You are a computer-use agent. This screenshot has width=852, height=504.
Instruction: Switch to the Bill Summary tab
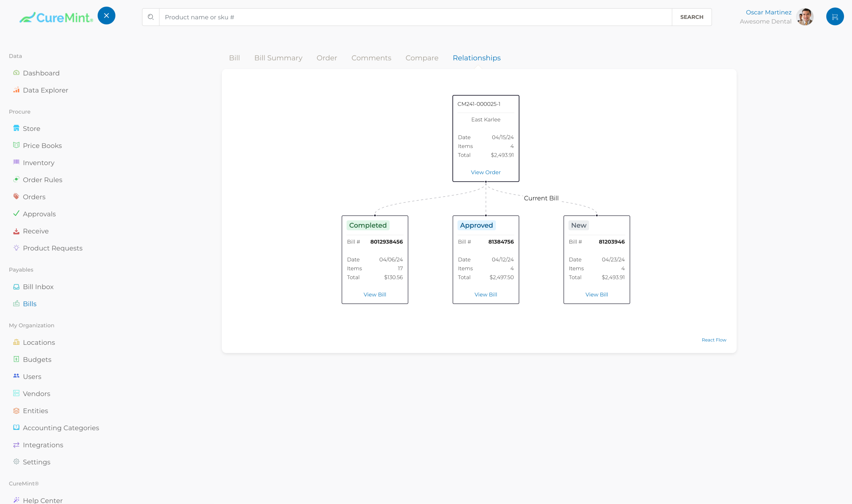point(278,58)
